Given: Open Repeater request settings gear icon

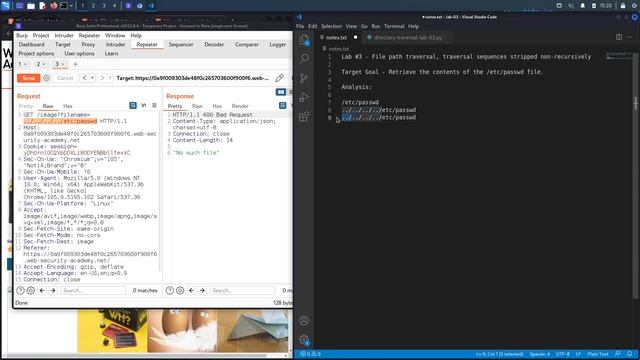Looking at the screenshot, I should [47, 78].
